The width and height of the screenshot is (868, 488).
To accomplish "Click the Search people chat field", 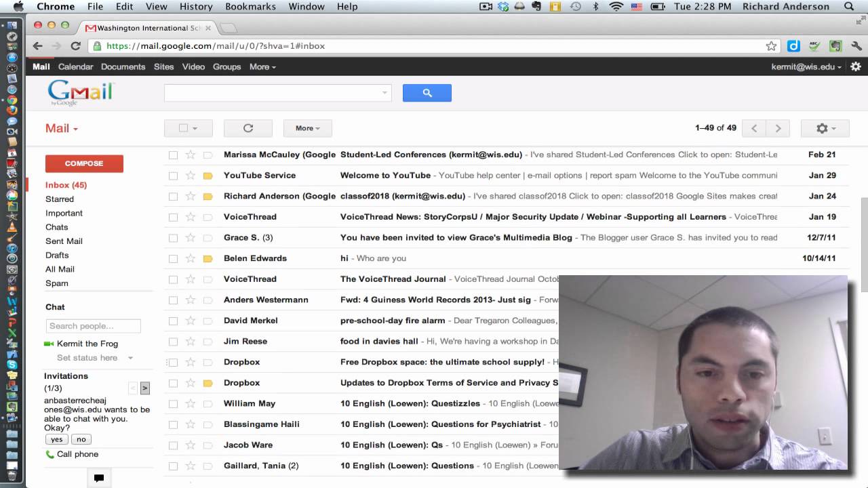I will click(x=93, y=326).
